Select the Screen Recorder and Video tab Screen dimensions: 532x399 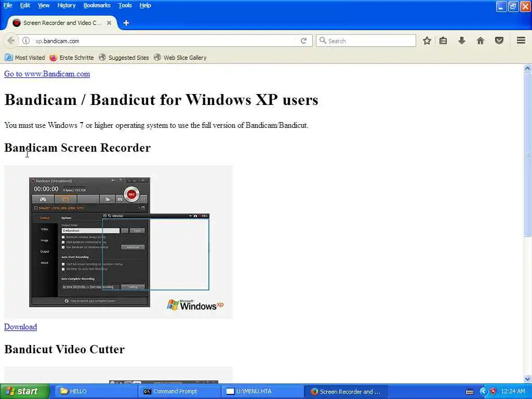(62, 23)
